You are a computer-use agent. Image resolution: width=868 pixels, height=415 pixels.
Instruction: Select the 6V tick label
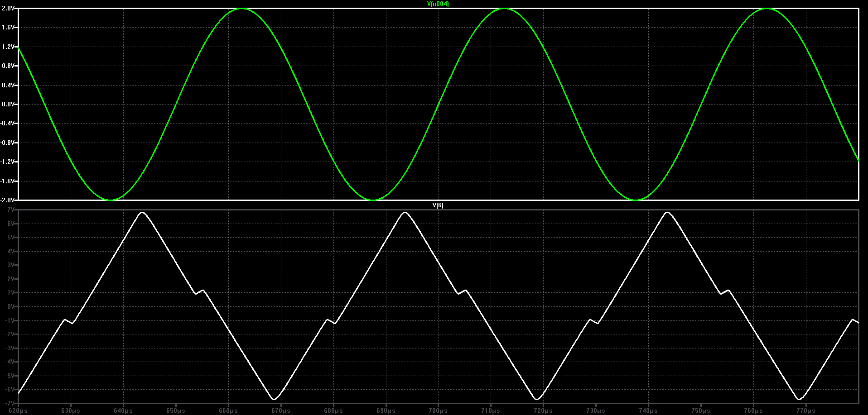11,224
